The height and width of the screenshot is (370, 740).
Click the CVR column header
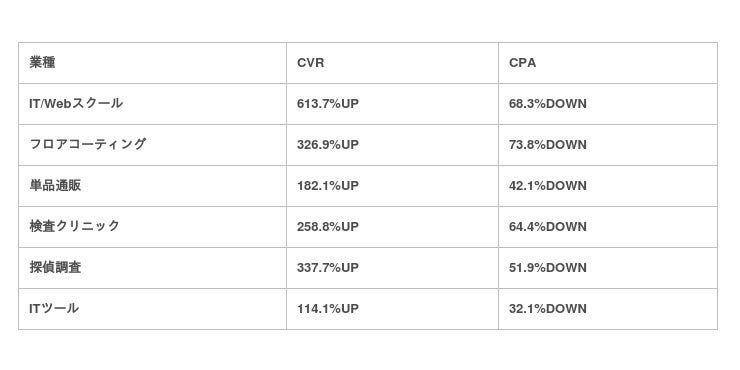click(311, 63)
